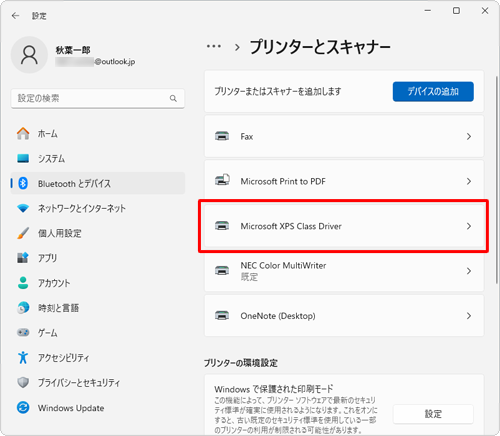Click the Bluetooth icon in sidebar
Viewport: 500px width, 436px height.
click(x=23, y=183)
